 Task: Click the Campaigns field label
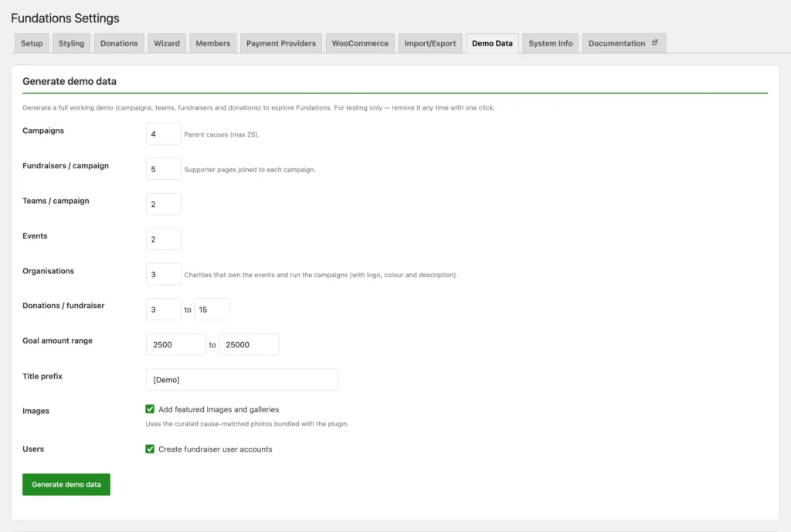43,130
